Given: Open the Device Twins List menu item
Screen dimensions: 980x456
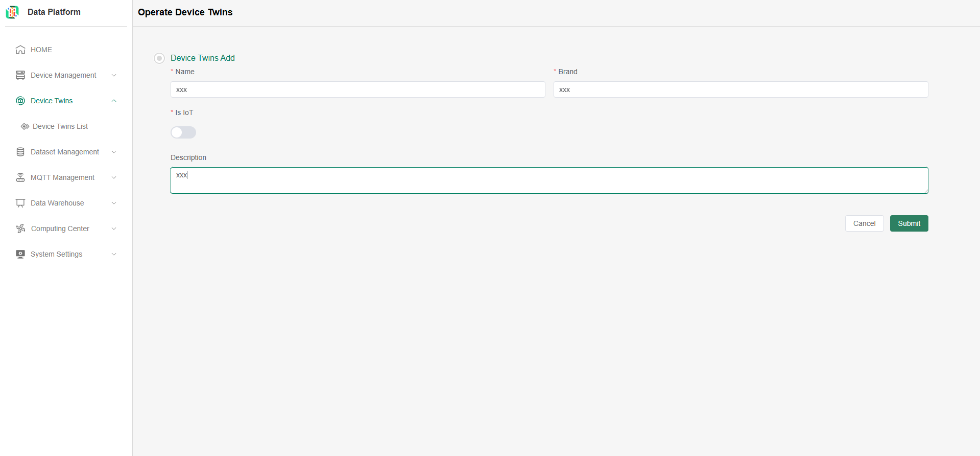Looking at the screenshot, I should point(60,126).
